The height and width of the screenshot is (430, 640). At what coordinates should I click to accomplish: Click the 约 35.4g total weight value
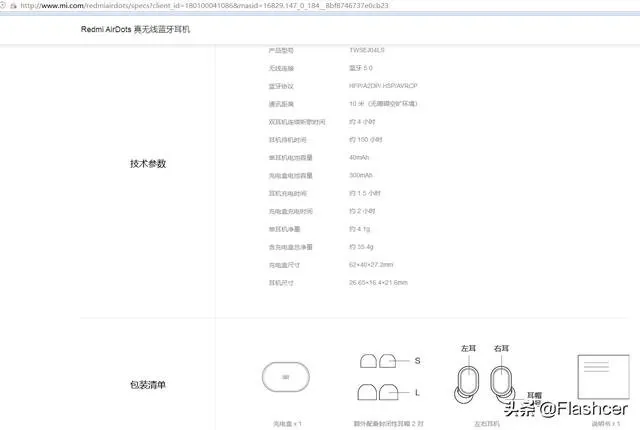coord(361,247)
